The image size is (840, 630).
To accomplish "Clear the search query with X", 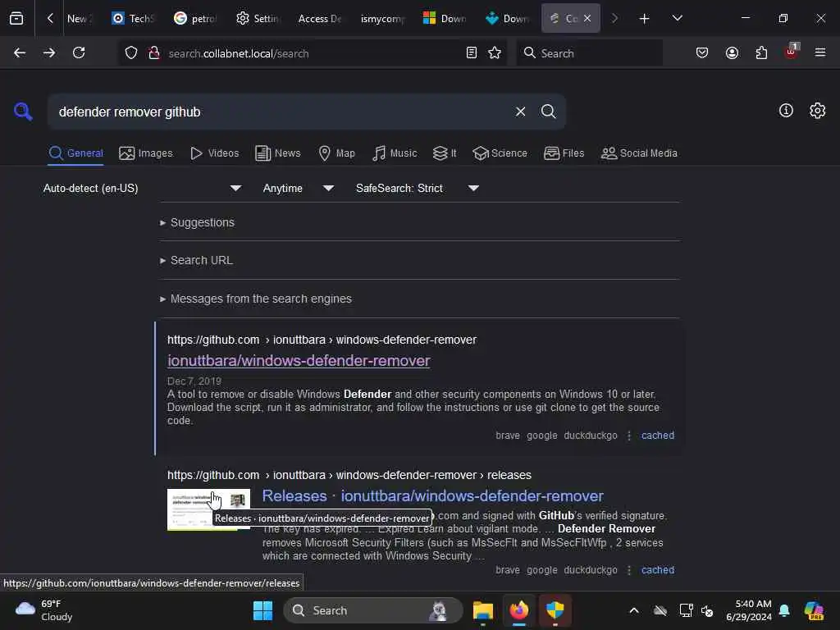I will [520, 112].
